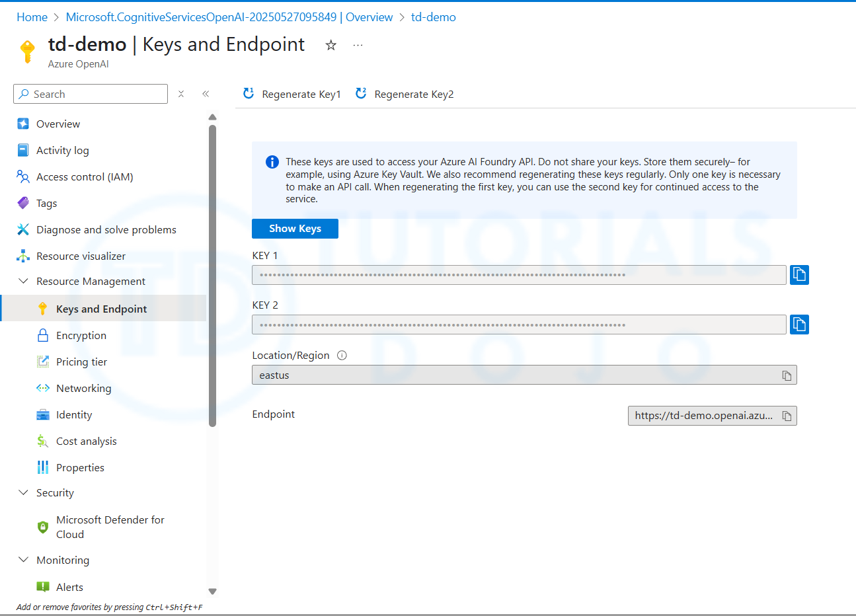This screenshot has height=616, width=856.
Task: Click the Networking icon
Action: pos(43,388)
